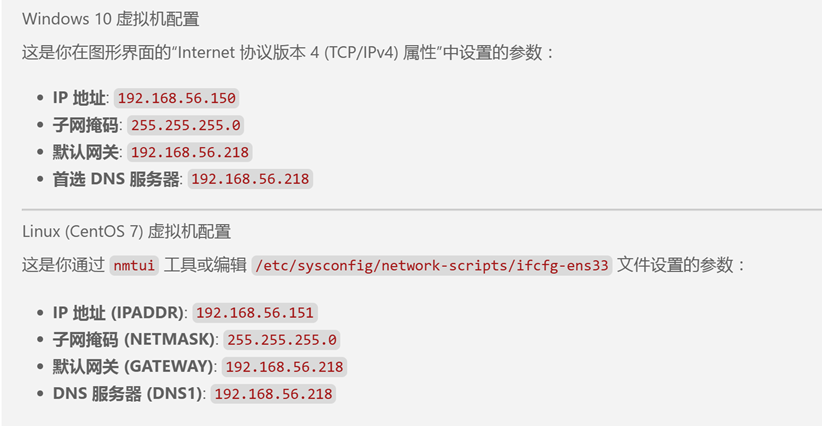Click the 首选 DNS 服务器 label
The width and height of the screenshot is (822, 426).
(116, 179)
